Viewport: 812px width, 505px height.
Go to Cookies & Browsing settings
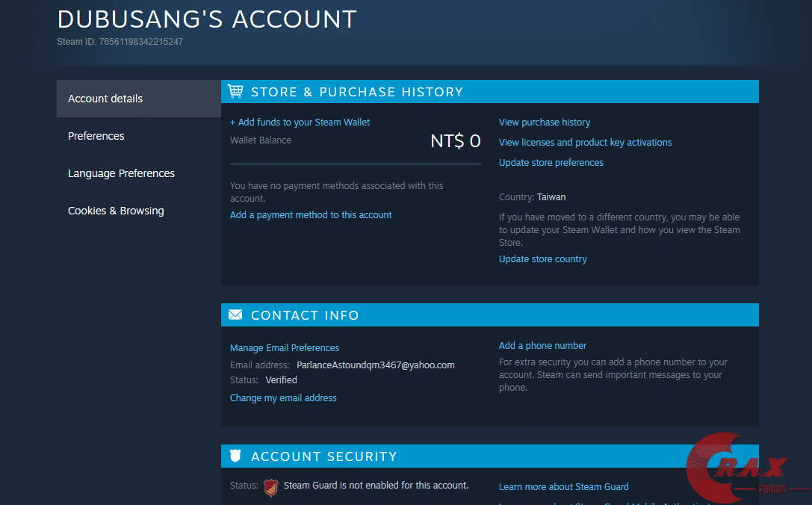(x=116, y=211)
